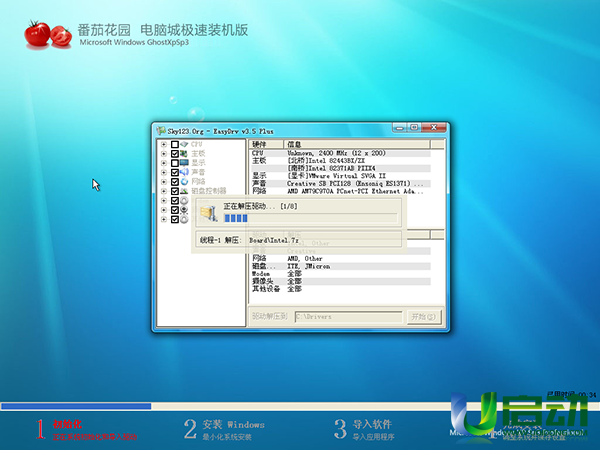
Task: Select step 2 安装 Windows label
Action: (x=233, y=424)
